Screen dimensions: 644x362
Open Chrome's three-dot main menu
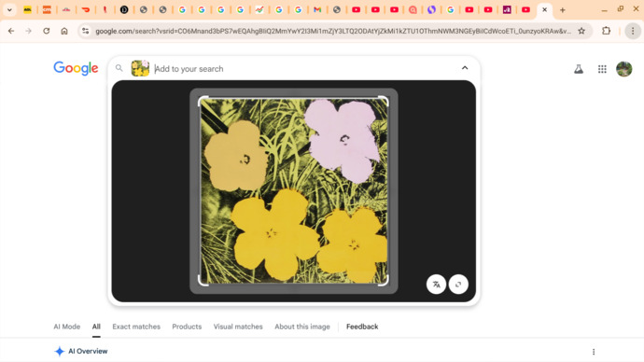[x=633, y=31]
